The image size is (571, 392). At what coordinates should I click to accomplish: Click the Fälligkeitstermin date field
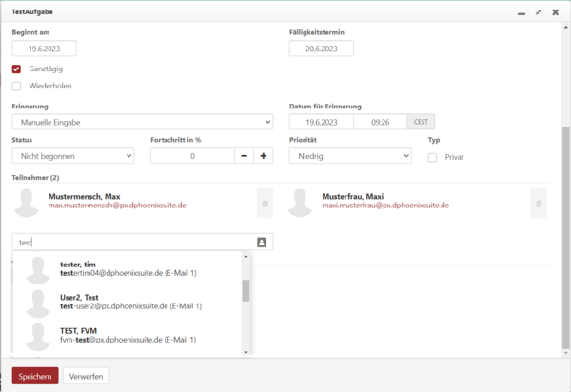[x=322, y=49]
